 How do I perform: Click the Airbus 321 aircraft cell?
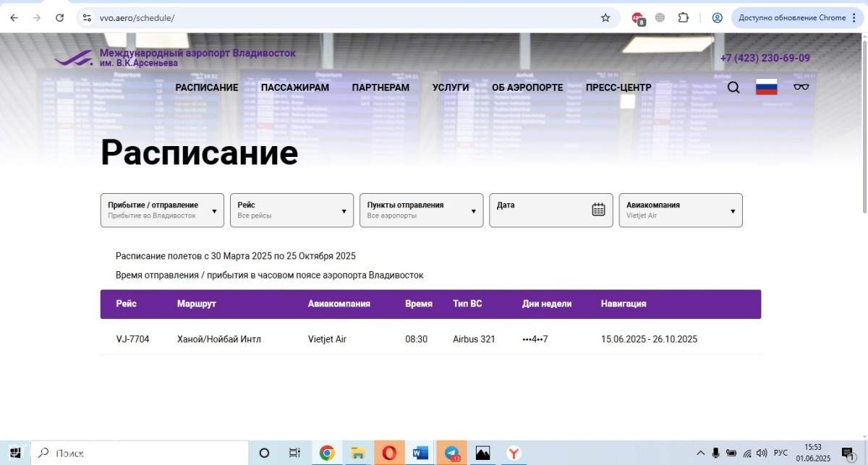point(474,339)
